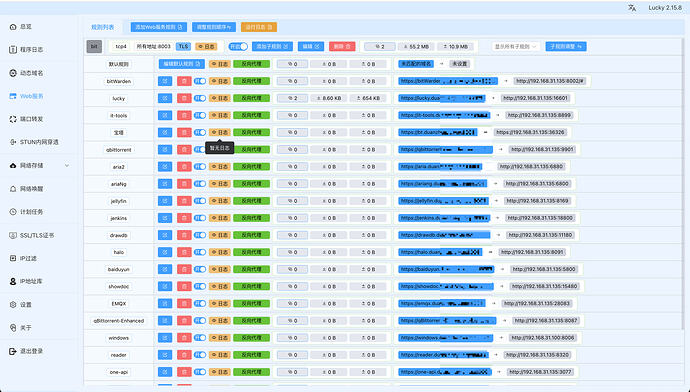The width and height of the screenshot is (690, 392).
Task: Delete the drawdb sub-rule
Action: coord(184,235)
